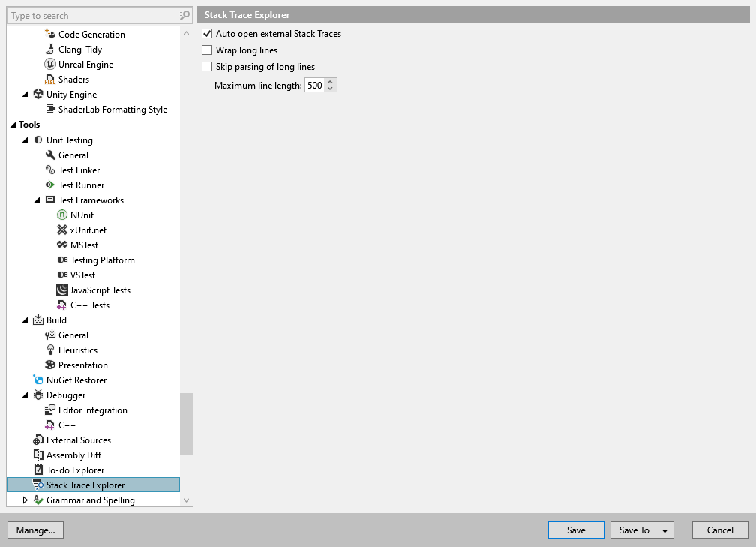Image resolution: width=756 pixels, height=547 pixels.
Task: Enable Skip parsing of long lines
Action: pyautogui.click(x=206, y=66)
